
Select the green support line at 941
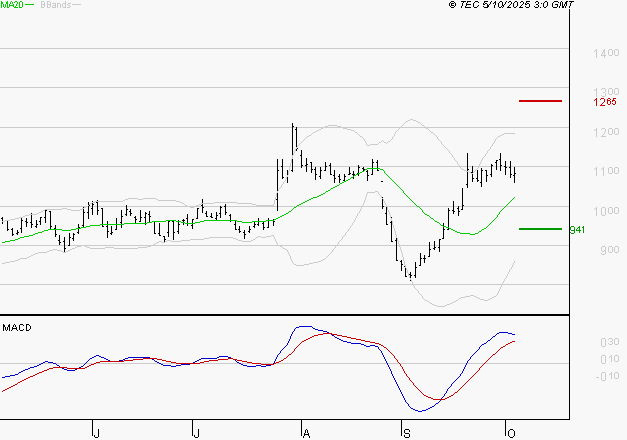coord(540,229)
